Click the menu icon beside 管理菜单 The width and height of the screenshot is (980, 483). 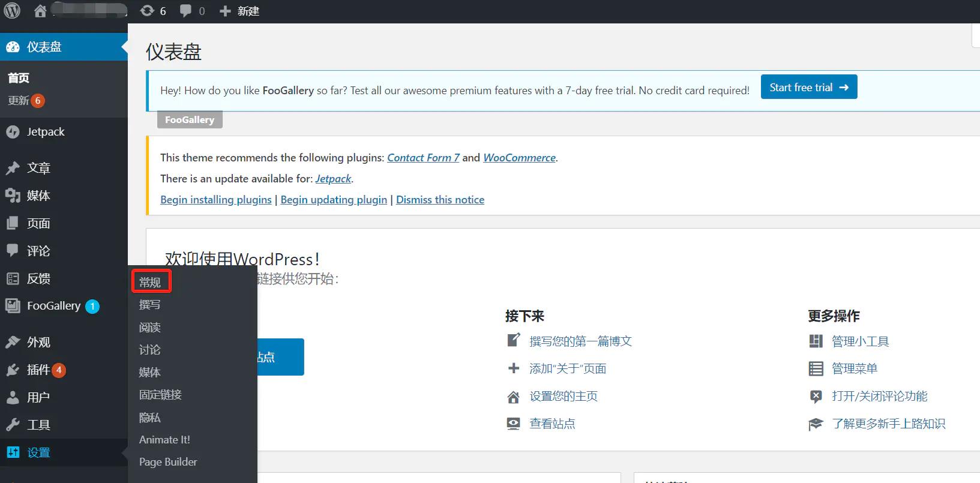coord(816,368)
